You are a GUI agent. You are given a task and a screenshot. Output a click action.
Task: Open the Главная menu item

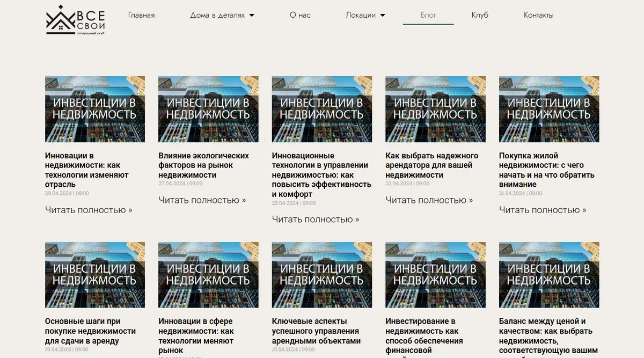(141, 15)
